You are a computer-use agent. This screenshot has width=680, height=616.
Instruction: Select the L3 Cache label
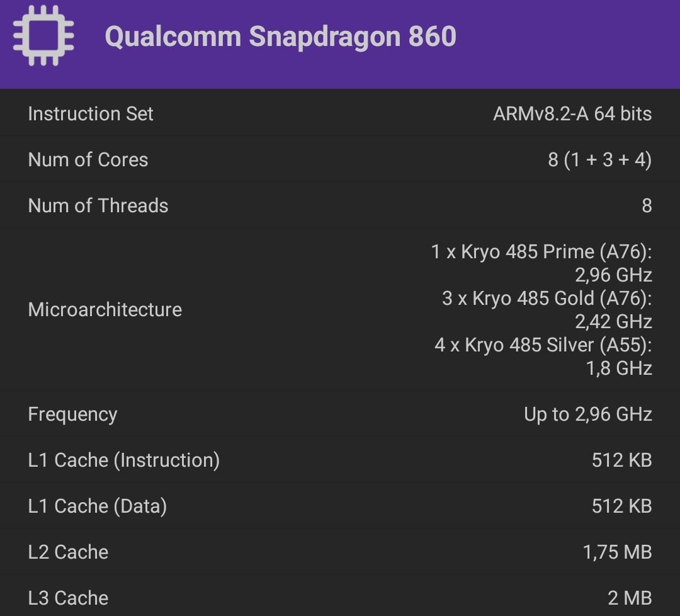point(68,598)
